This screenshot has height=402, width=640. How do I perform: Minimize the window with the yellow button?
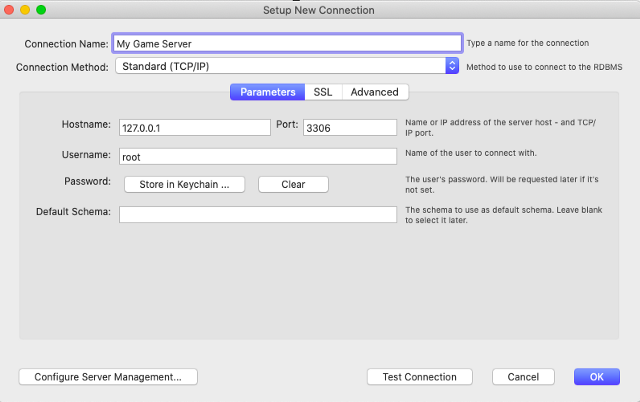[x=25, y=10]
